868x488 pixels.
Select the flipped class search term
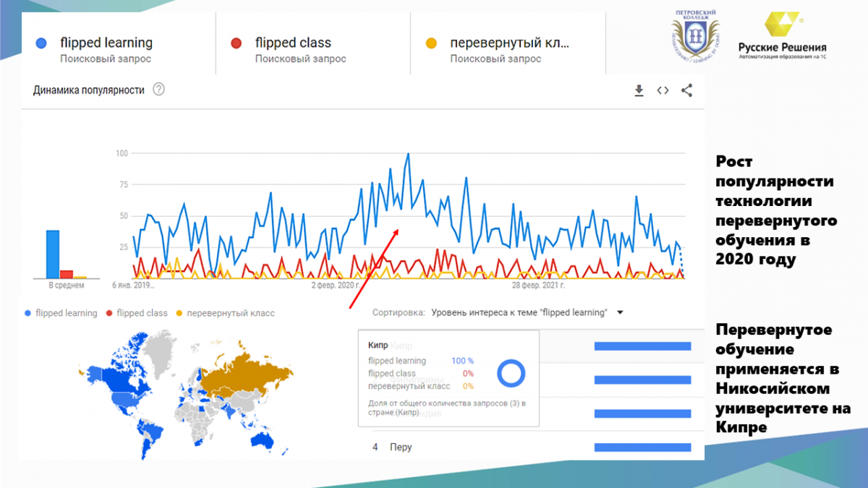pyautogui.click(x=293, y=43)
